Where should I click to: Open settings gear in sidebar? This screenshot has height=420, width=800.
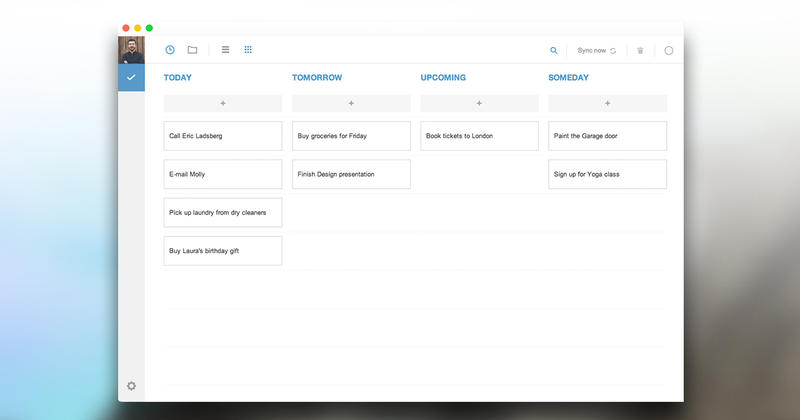point(131,386)
